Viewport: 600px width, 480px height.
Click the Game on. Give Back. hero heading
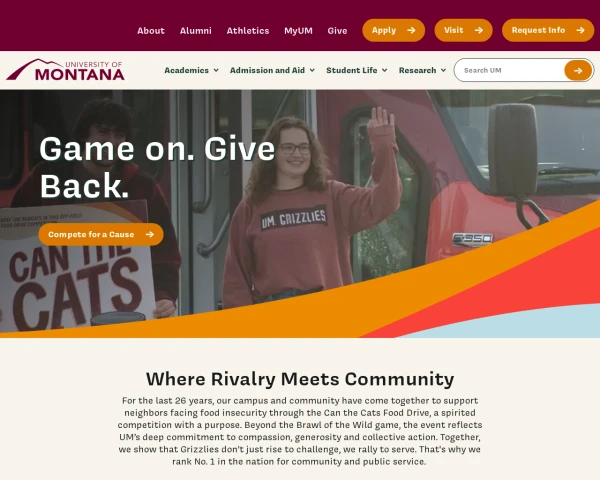(157, 167)
